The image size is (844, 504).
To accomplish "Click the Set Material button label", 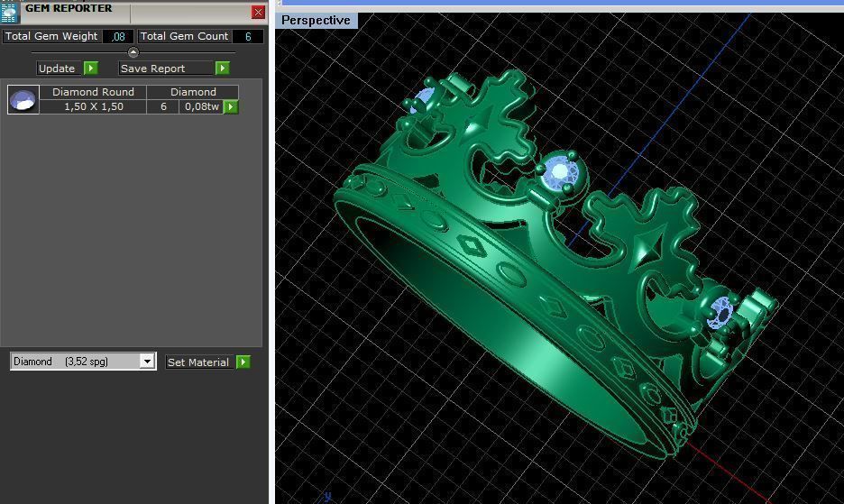I will tap(200, 362).
